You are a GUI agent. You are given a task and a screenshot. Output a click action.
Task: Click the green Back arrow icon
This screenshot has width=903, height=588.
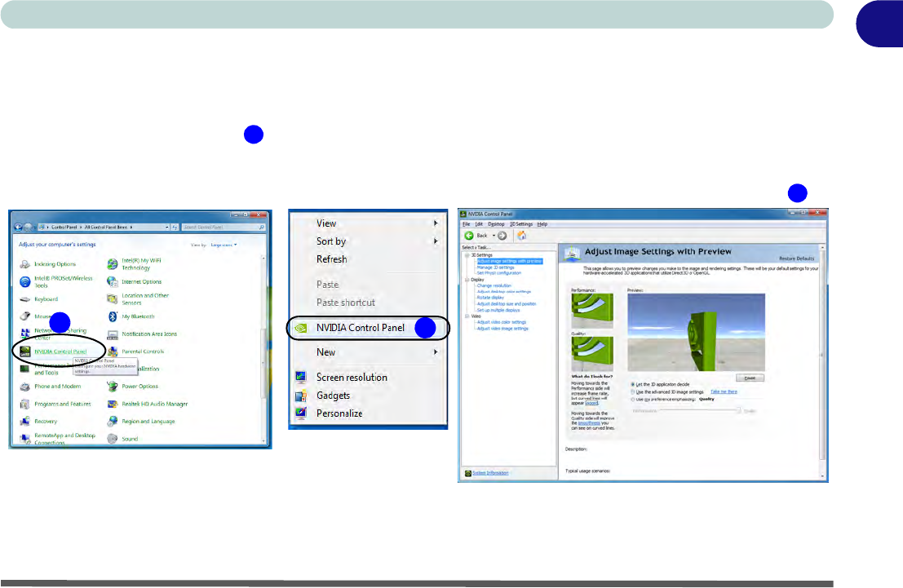pyautogui.click(x=470, y=235)
